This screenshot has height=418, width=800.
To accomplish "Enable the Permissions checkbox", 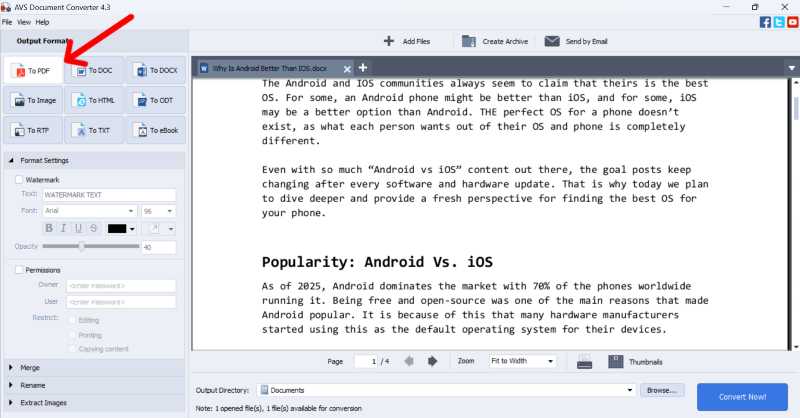I will click(19, 270).
